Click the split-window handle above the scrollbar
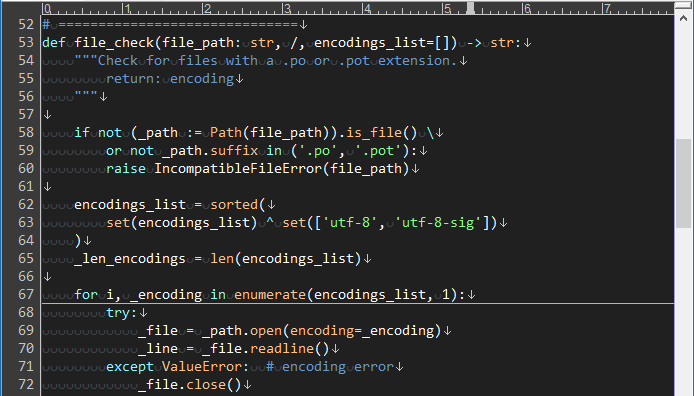This screenshot has width=694, height=396. click(x=683, y=5)
